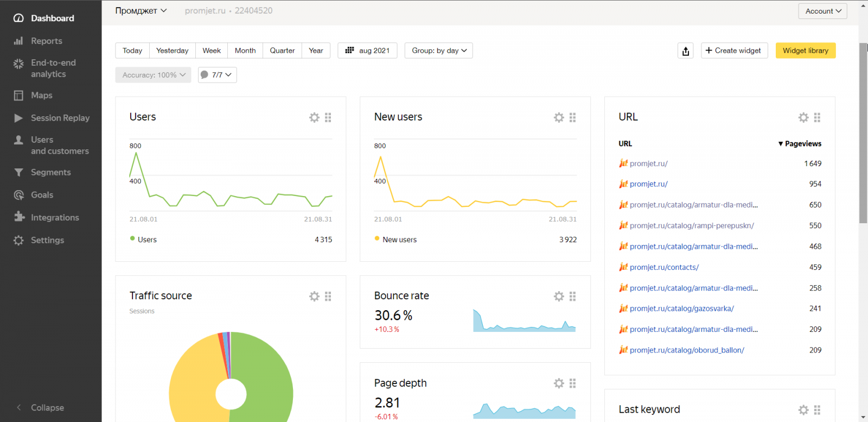868x422 pixels.
Task: Click the export/share dashboard icon
Action: (x=686, y=51)
